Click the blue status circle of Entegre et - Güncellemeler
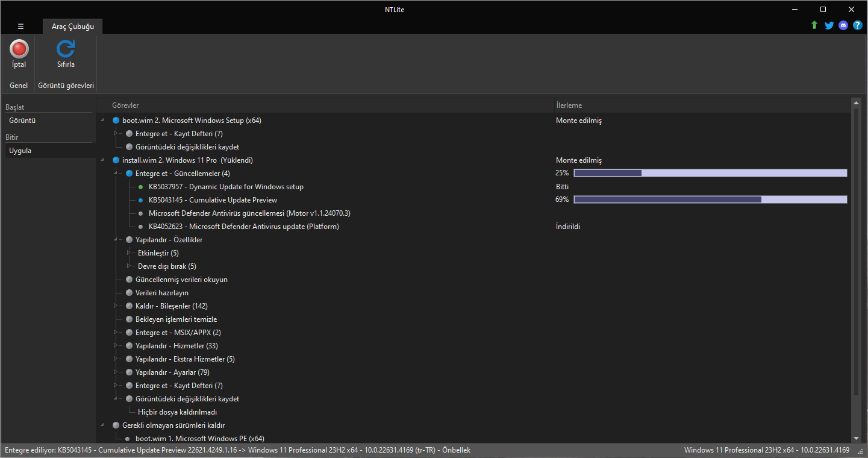Screen dimensions: 868x458 pyautogui.click(x=129, y=174)
